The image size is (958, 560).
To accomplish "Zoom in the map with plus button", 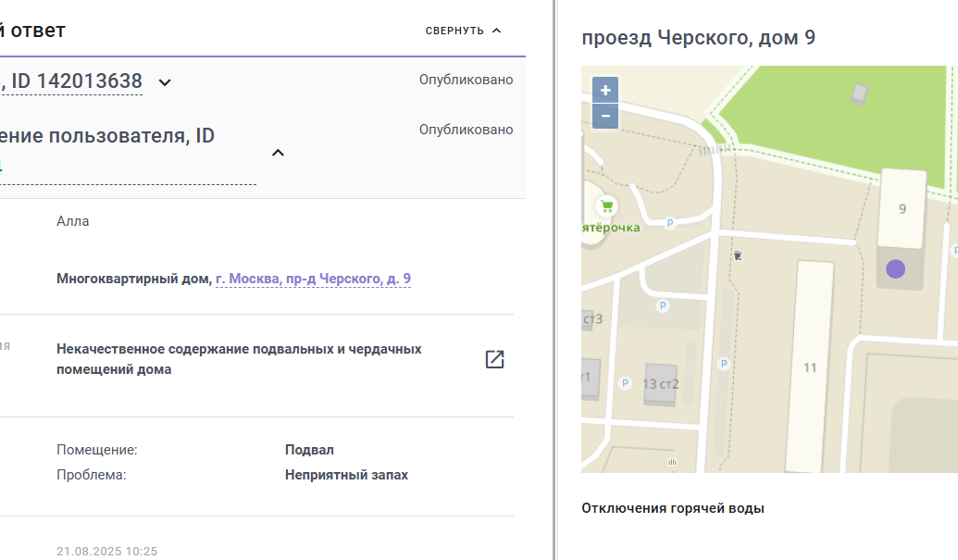I will pos(605,91).
